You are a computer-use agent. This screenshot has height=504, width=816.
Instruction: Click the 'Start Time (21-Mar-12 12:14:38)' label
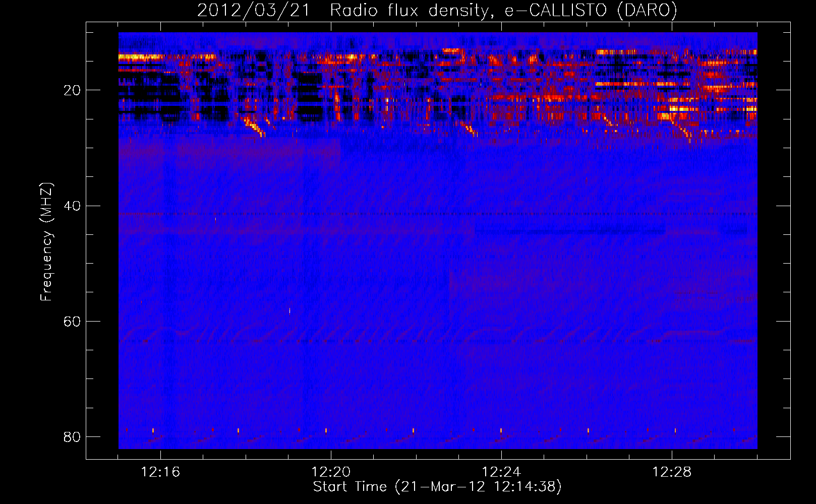point(437,487)
